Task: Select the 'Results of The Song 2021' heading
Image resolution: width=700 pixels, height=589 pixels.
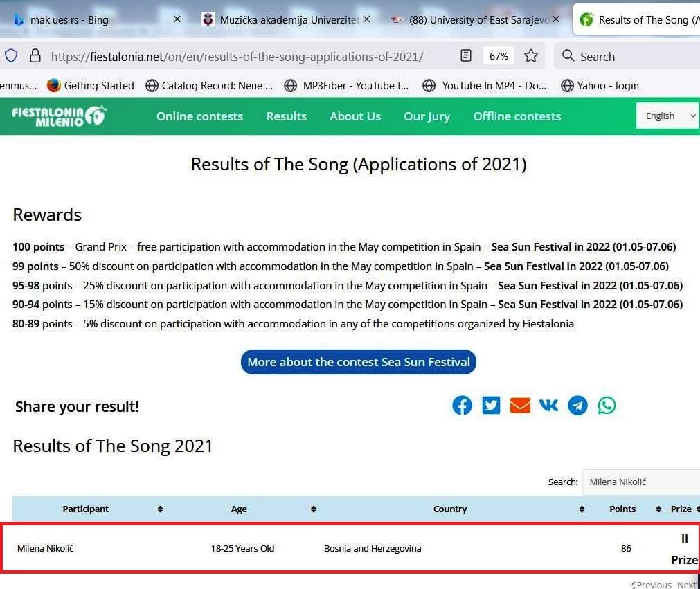Action: coord(112,446)
